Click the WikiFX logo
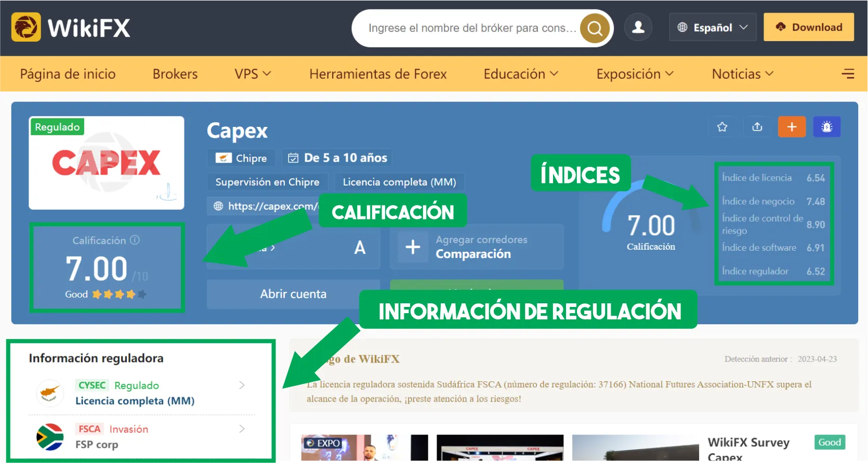Screen dimensions: 868x463 pos(71,27)
